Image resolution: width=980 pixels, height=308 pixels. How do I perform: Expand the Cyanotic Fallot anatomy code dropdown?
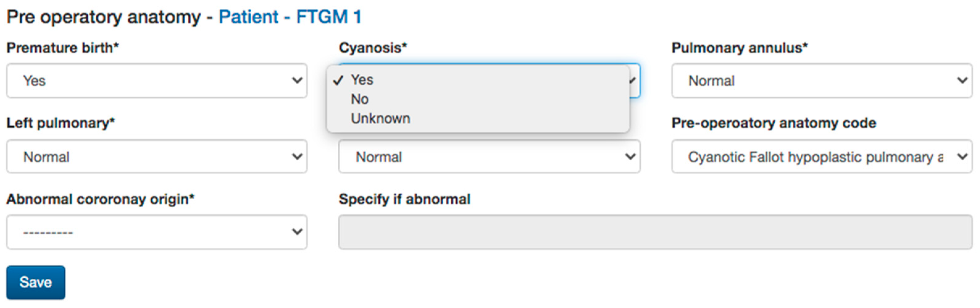coord(814,157)
